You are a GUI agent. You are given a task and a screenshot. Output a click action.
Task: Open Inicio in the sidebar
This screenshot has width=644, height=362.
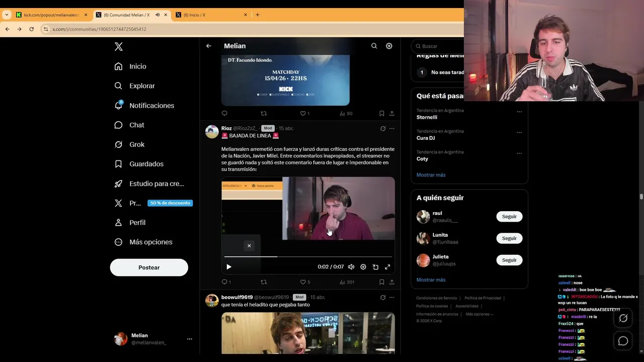pyautogui.click(x=130, y=66)
